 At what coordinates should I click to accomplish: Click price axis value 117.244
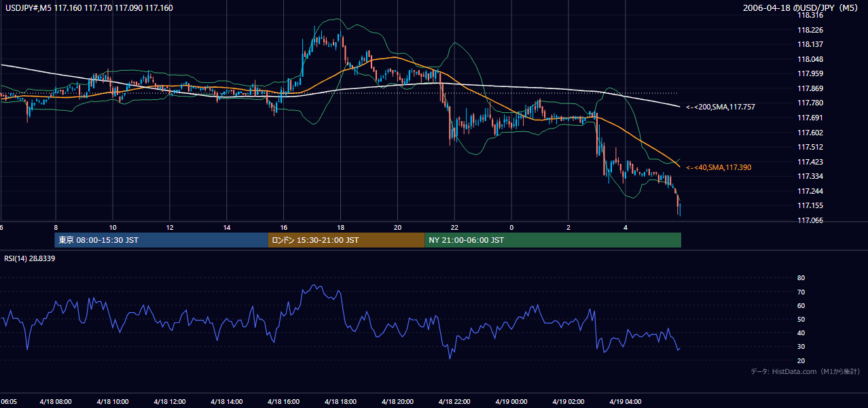810,191
